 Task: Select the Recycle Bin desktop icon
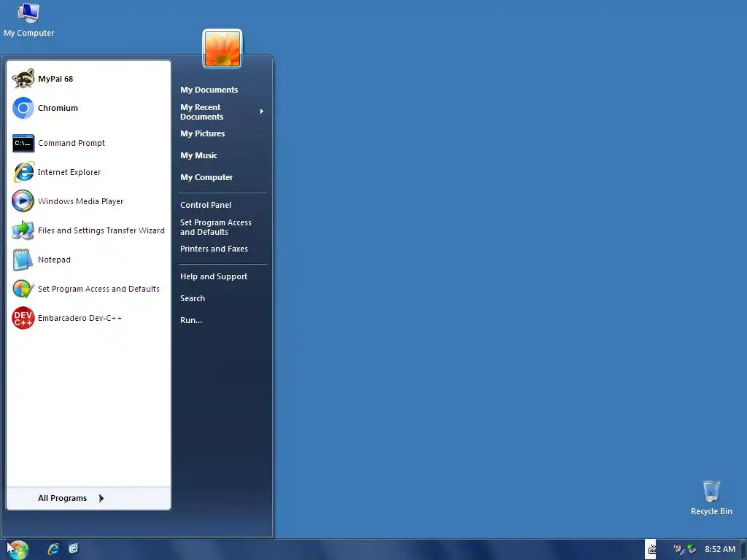[711, 498]
